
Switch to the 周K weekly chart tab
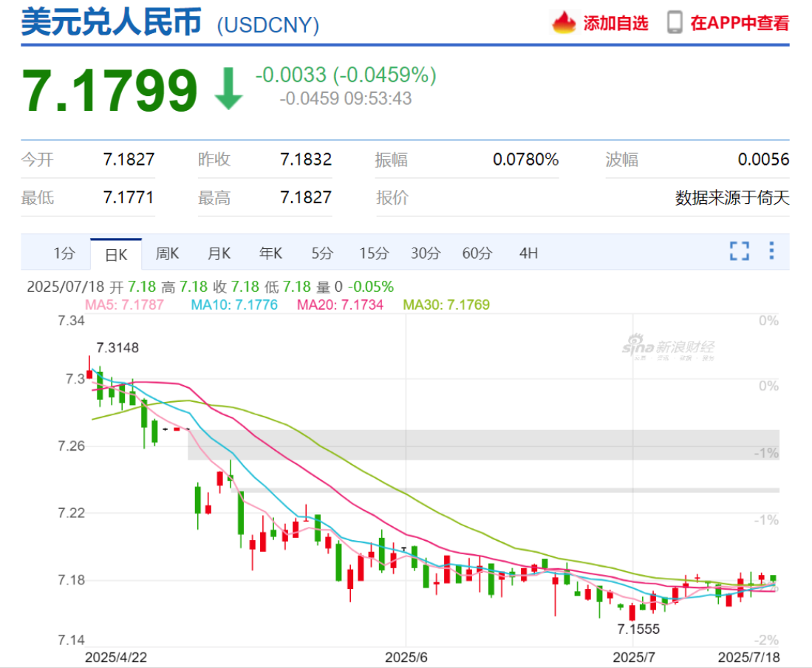click(167, 253)
